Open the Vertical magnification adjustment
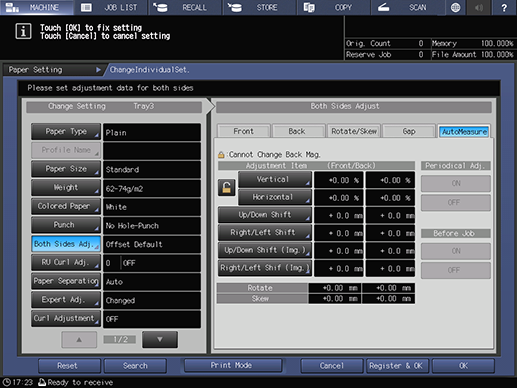The height and width of the screenshot is (388, 517). coord(275,179)
